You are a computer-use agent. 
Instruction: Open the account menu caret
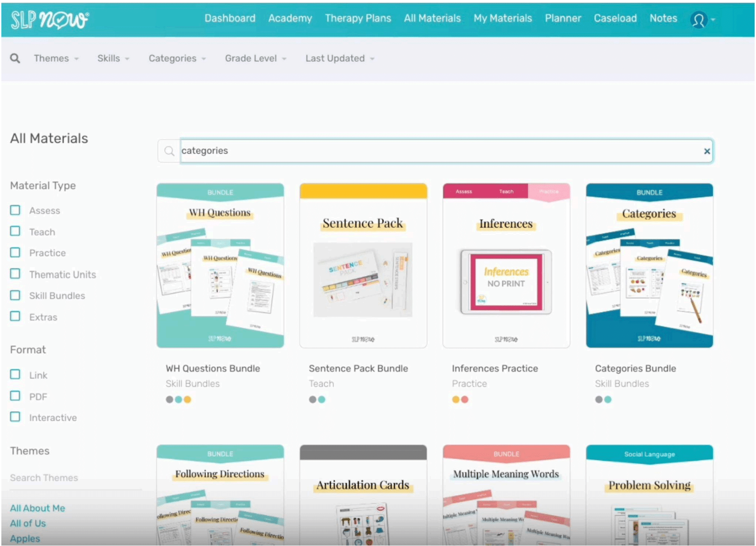tap(713, 20)
